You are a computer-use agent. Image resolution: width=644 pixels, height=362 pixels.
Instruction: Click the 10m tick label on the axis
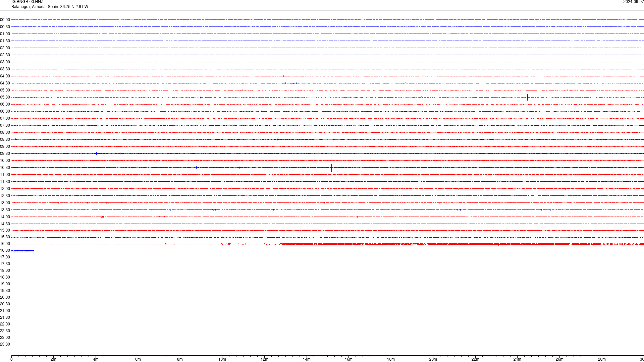(222, 359)
